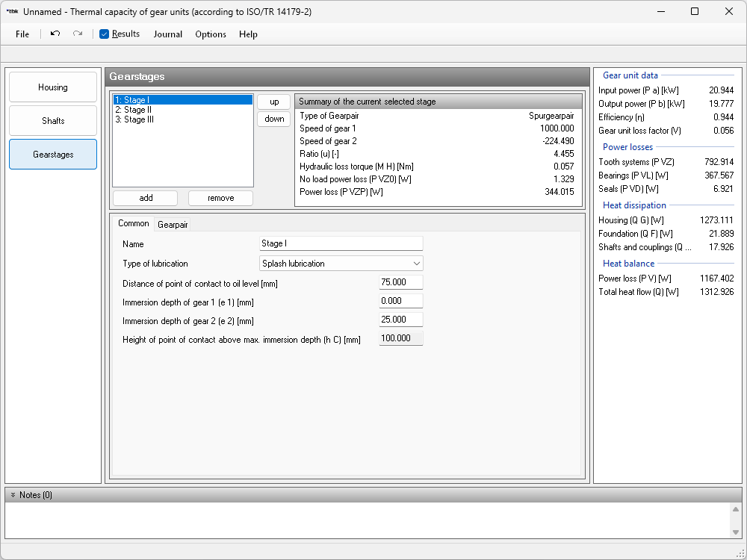Open the File menu
Screen dimensions: 747x560
pyautogui.click(x=22, y=34)
